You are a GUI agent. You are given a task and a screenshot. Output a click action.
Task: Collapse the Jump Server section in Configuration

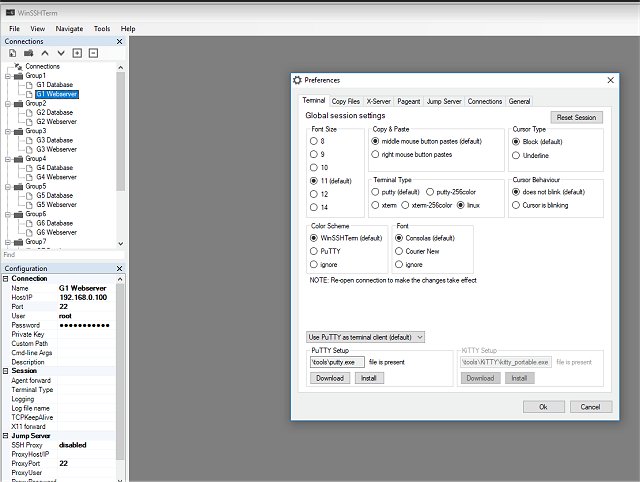6,436
